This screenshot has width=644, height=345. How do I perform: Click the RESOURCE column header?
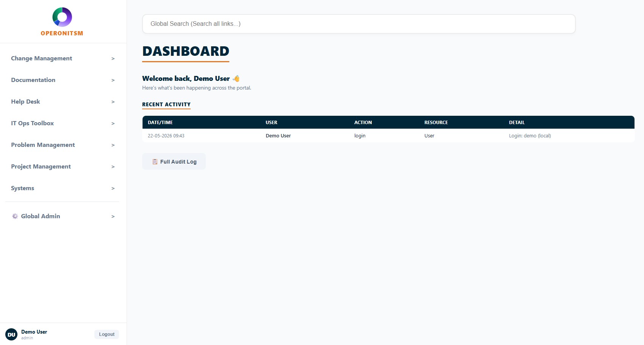[x=436, y=123]
